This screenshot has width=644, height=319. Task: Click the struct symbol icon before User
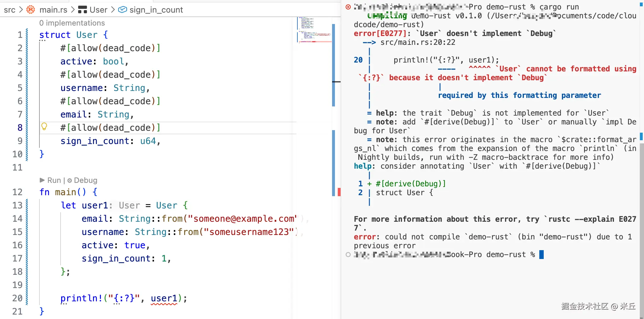click(x=82, y=10)
